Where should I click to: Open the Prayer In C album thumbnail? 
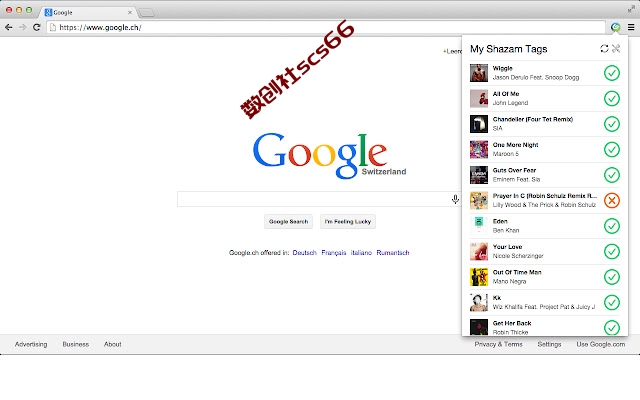(x=479, y=200)
